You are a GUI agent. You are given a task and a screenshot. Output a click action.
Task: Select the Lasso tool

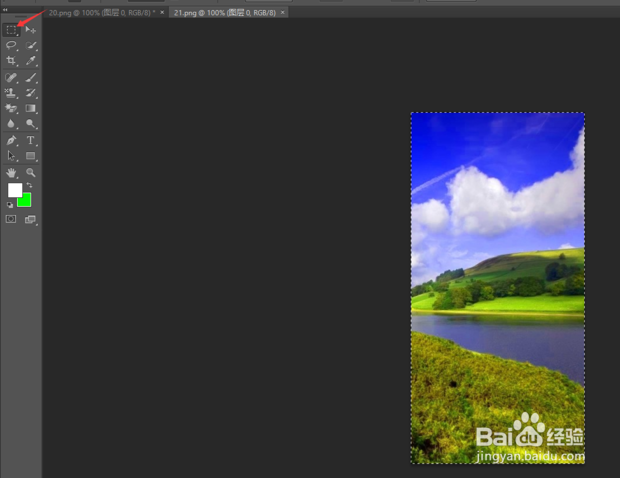pyautogui.click(x=11, y=45)
